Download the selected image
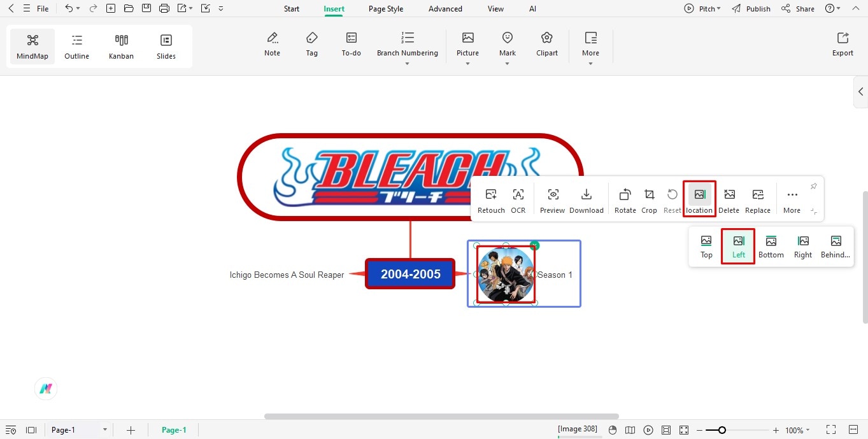Screen dimensions: 868x439 [587, 201]
